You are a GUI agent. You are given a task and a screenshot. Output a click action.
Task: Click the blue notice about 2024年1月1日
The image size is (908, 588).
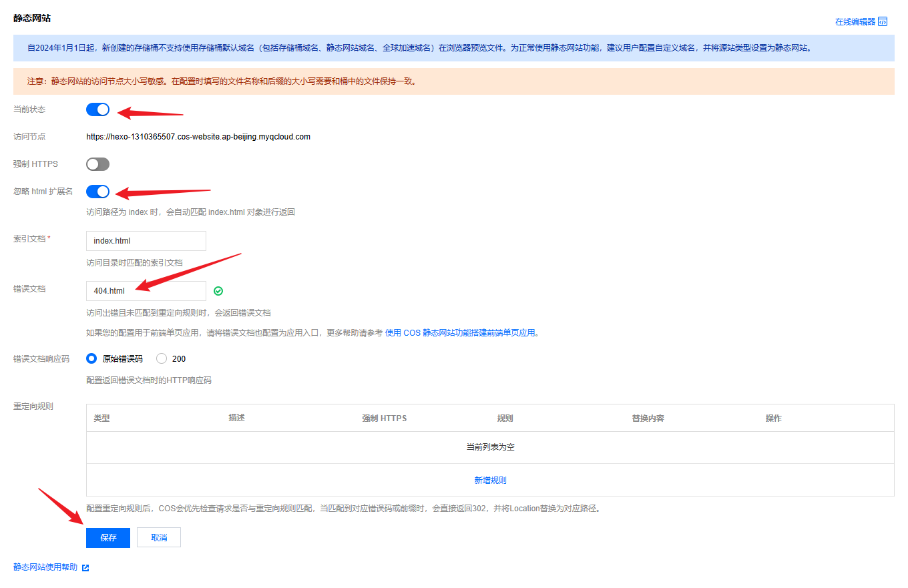coord(454,48)
